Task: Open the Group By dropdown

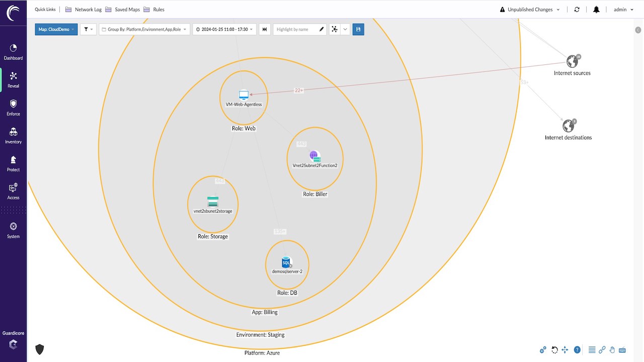Action: [144, 29]
